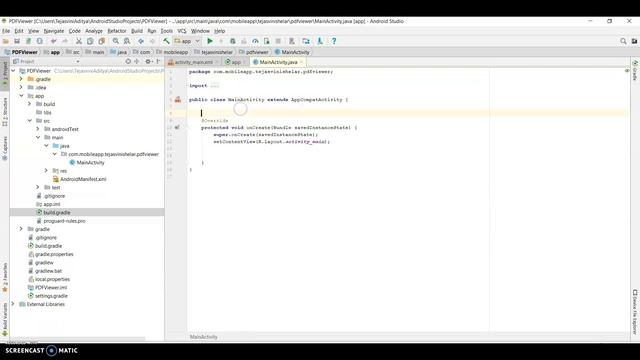
Task: Click the Stop square icon
Action: pos(278,41)
